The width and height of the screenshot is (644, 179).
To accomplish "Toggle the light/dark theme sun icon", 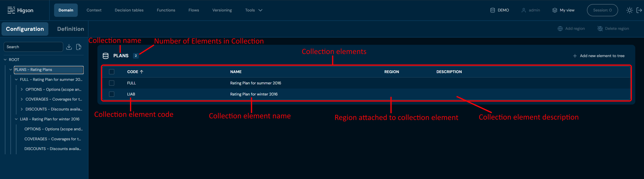I will click(629, 10).
